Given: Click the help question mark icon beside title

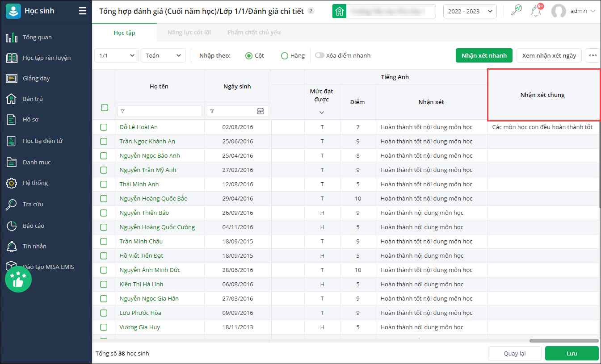Looking at the screenshot, I should 311,11.
